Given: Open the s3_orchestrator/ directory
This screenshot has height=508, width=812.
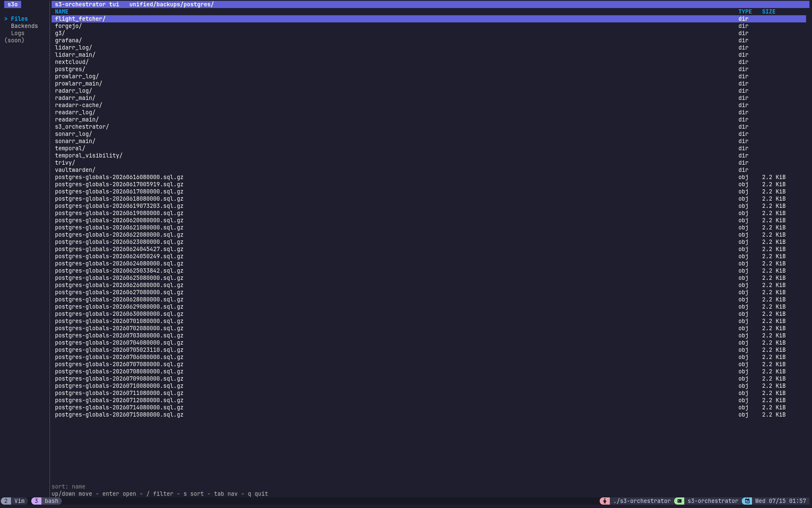Looking at the screenshot, I should (x=428, y=127).
